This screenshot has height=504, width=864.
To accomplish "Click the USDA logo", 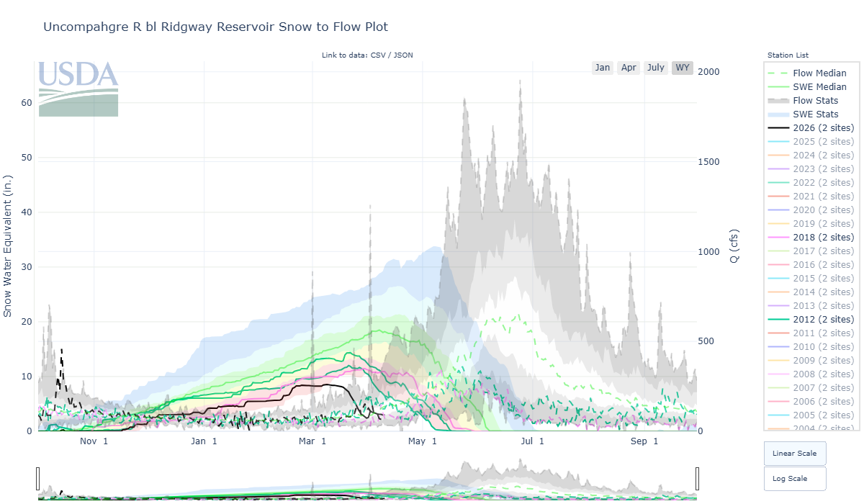I will pyautogui.click(x=78, y=88).
